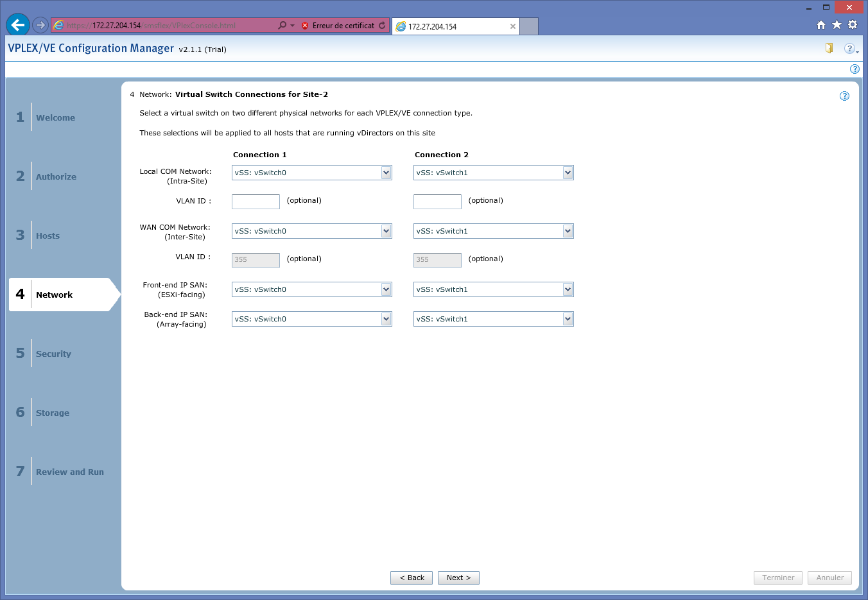The height and width of the screenshot is (600, 868).
Task: Expand WAN COM Network Connection 2 dropdown
Action: [x=568, y=231]
